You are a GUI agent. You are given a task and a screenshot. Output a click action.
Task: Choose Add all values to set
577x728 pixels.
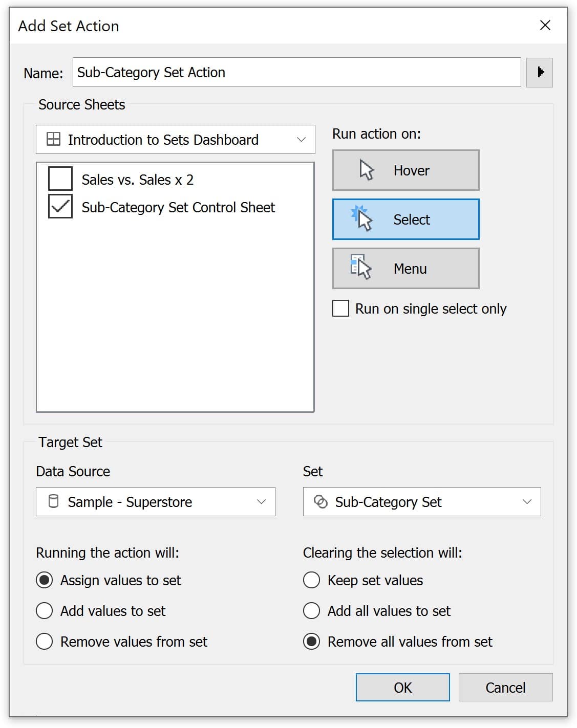[x=312, y=611]
